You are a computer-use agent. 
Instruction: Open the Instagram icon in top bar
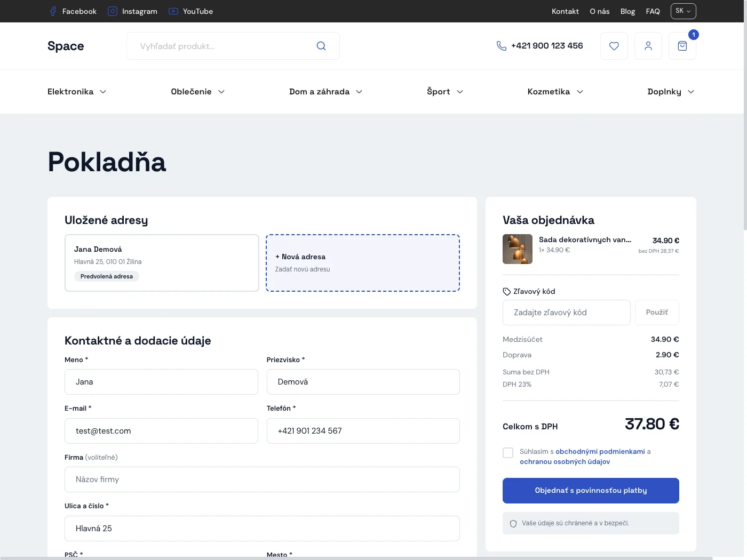(x=113, y=11)
